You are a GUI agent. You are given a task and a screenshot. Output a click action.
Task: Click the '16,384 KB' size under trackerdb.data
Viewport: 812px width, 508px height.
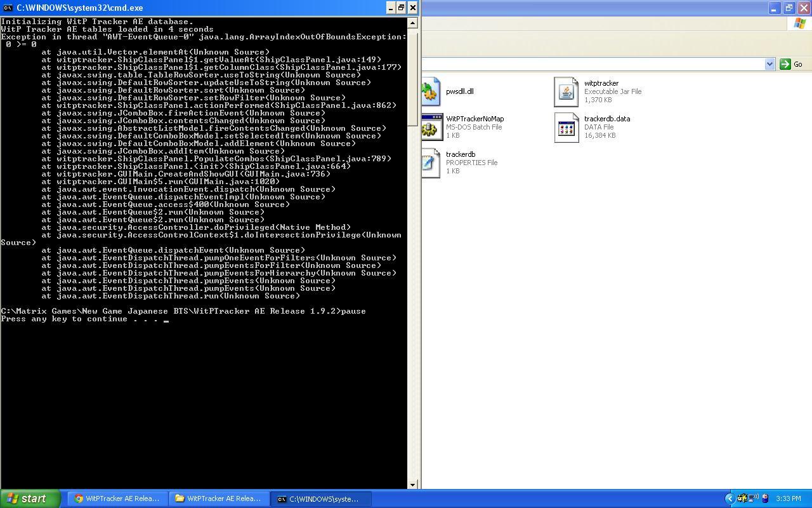(600, 135)
